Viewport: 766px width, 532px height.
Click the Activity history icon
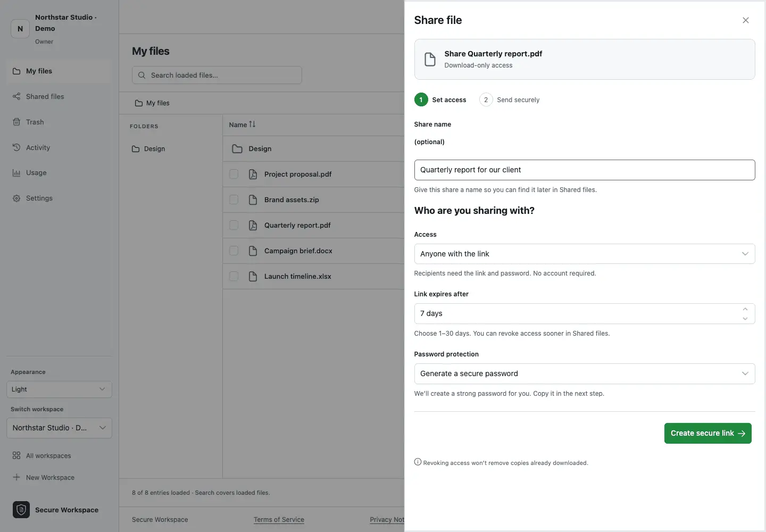(16, 147)
